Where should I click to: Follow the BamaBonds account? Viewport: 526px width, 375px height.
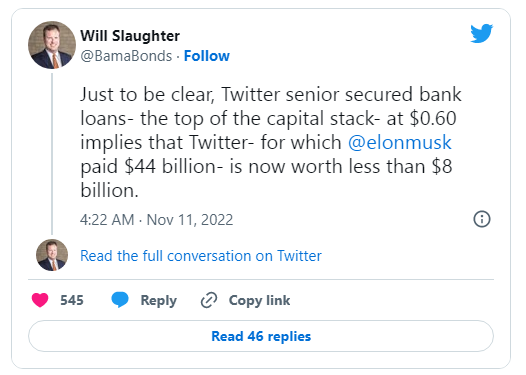point(207,56)
